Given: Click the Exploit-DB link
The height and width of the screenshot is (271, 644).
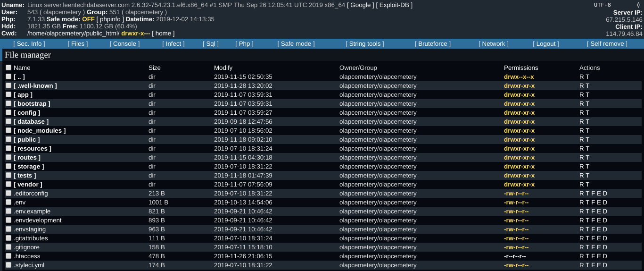Looking at the screenshot, I should pyautogui.click(x=394, y=5).
